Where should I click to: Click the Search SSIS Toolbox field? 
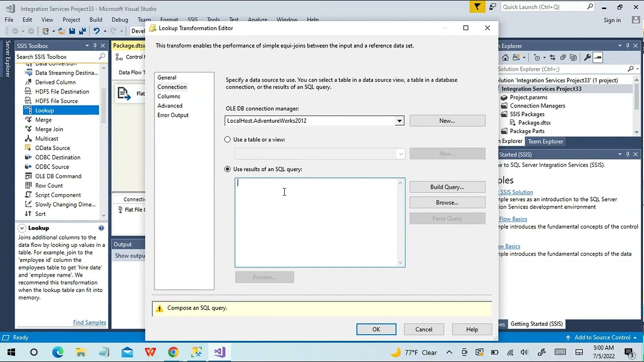pyautogui.click(x=57, y=57)
